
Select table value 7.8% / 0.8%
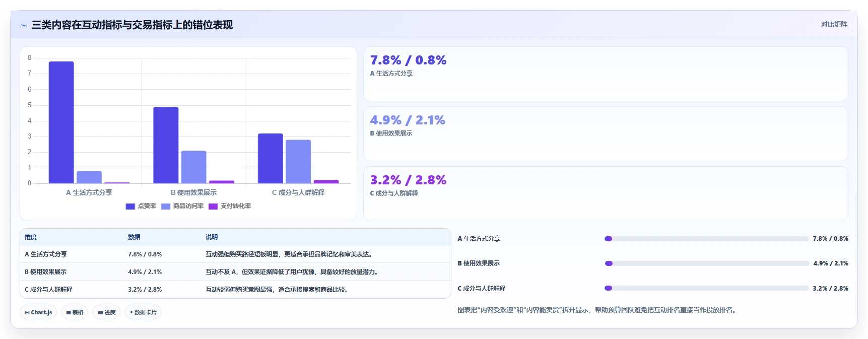point(145,254)
